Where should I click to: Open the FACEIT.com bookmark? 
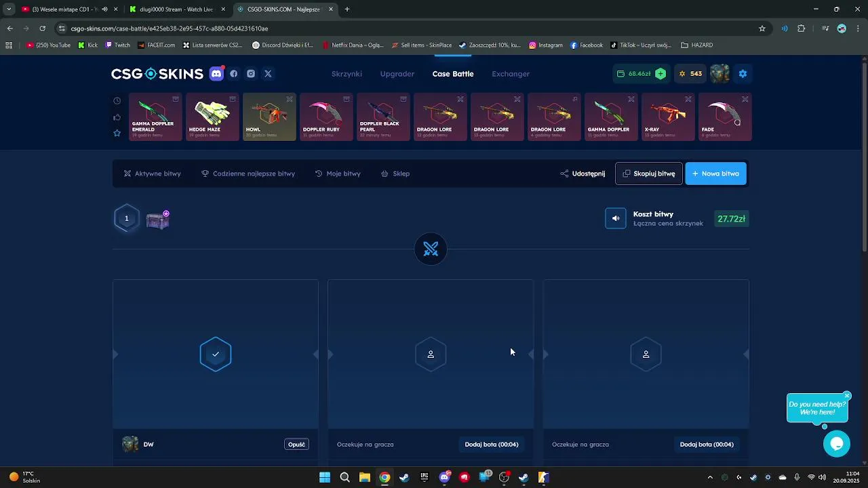pyautogui.click(x=156, y=45)
